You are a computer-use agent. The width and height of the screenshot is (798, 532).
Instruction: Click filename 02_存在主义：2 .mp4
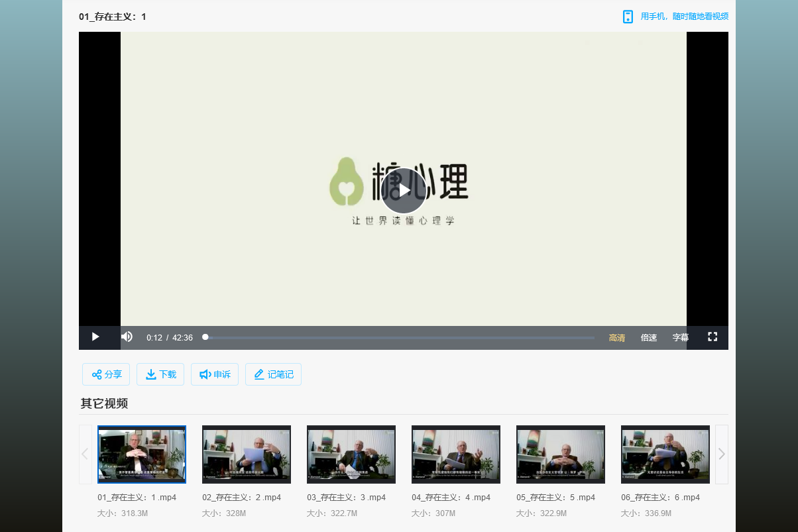(241, 498)
